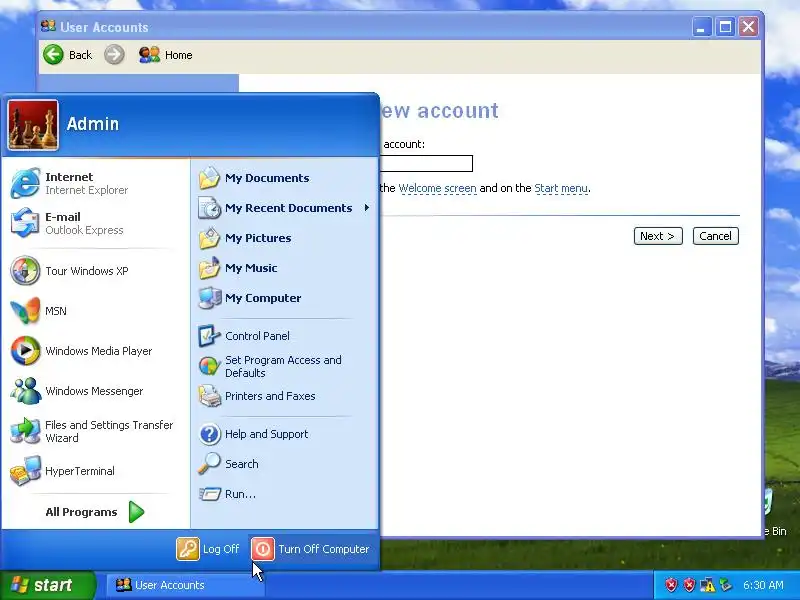This screenshot has width=800, height=600.
Task: Click the Cancel button
Action: (715, 236)
